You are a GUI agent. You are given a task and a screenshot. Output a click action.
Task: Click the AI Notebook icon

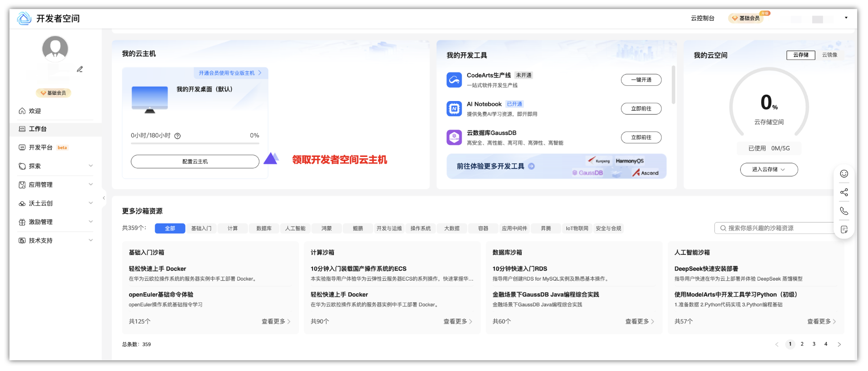pyautogui.click(x=454, y=109)
